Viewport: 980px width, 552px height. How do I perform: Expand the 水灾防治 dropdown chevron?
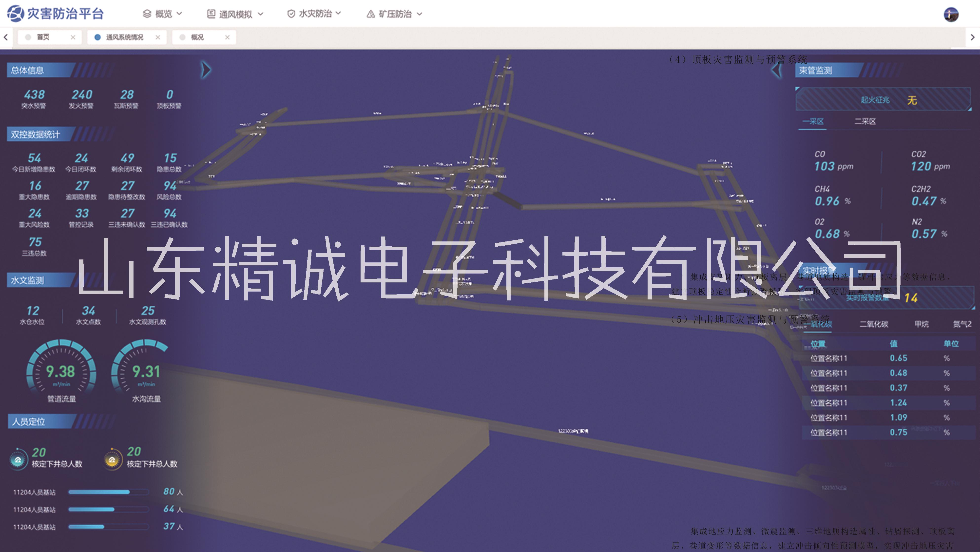338,13
